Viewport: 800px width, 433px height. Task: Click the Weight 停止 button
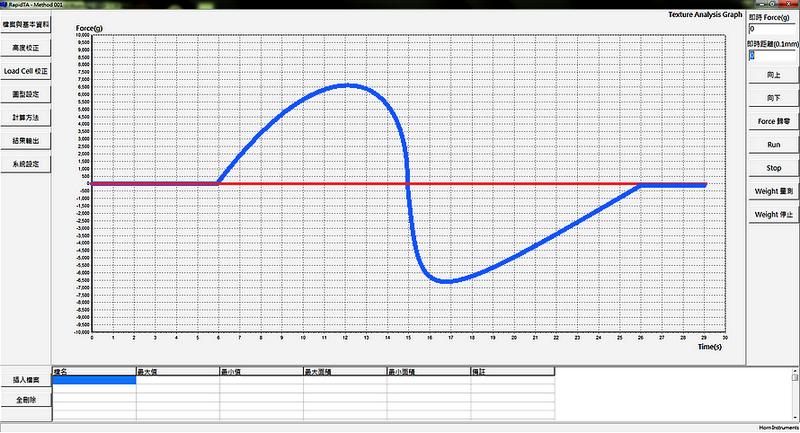pyautogui.click(x=773, y=214)
